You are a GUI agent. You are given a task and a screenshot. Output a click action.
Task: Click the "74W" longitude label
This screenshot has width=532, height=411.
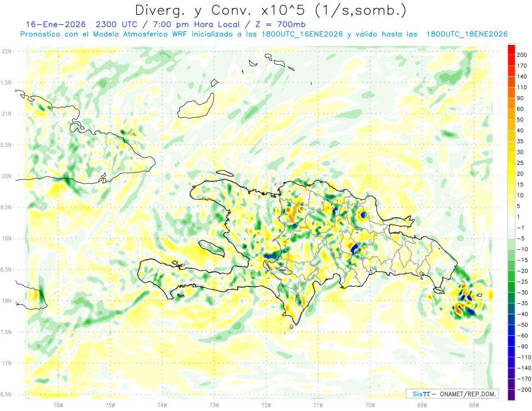pos(162,404)
